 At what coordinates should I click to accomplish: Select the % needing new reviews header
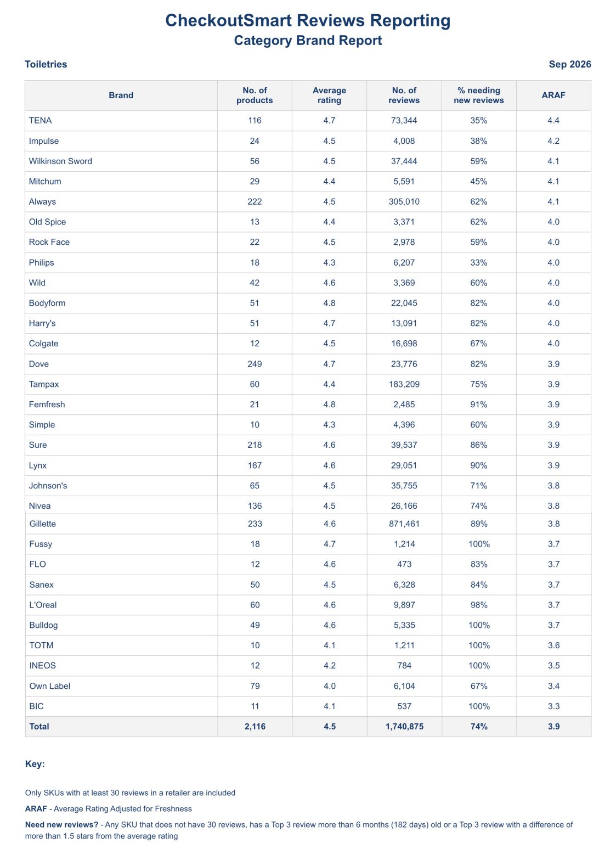pos(479,95)
